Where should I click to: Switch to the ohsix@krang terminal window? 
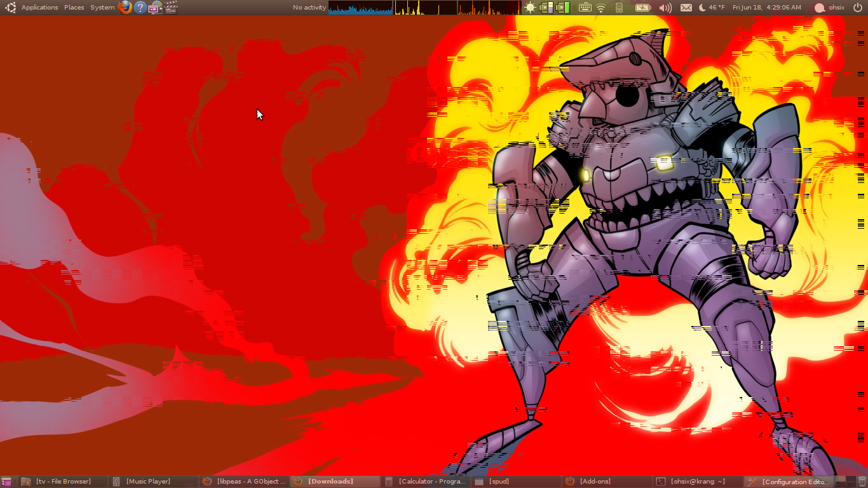[698, 482]
